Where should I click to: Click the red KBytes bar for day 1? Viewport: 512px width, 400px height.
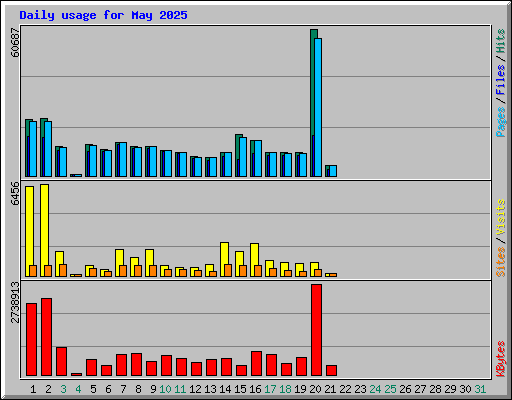click(x=31, y=339)
